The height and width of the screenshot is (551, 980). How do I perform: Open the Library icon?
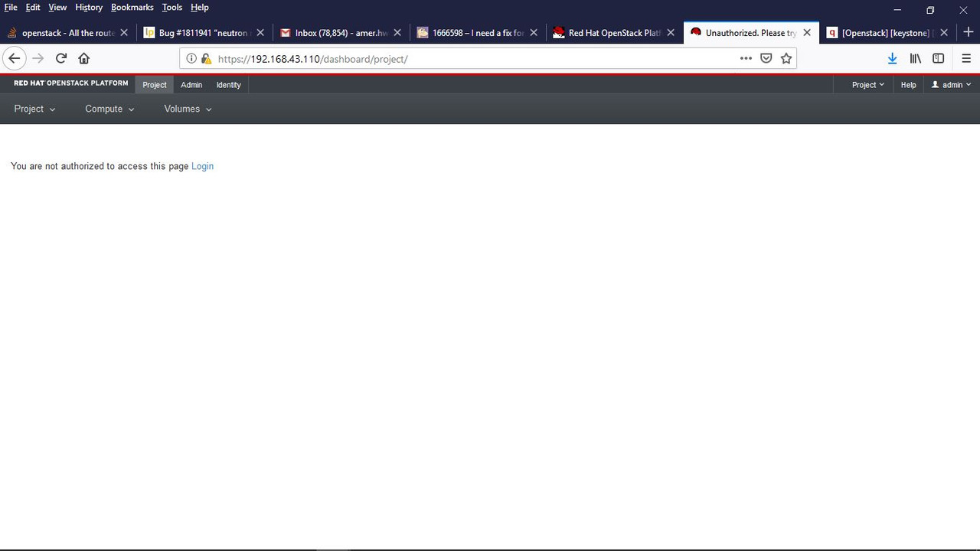pyautogui.click(x=915, y=58)
